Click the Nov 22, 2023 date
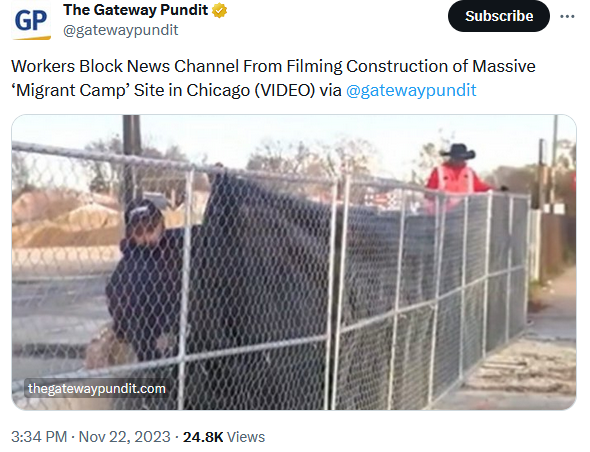 125,437
